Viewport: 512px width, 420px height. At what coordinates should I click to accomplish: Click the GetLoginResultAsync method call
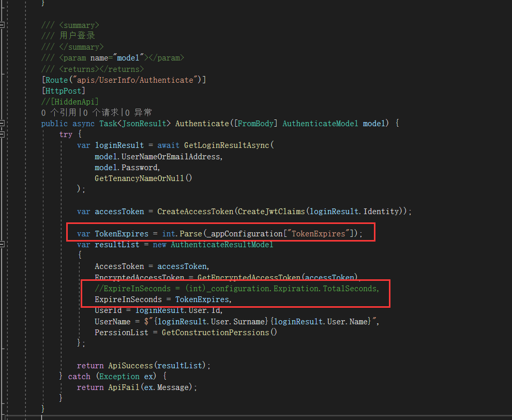(x=227, y=145)
